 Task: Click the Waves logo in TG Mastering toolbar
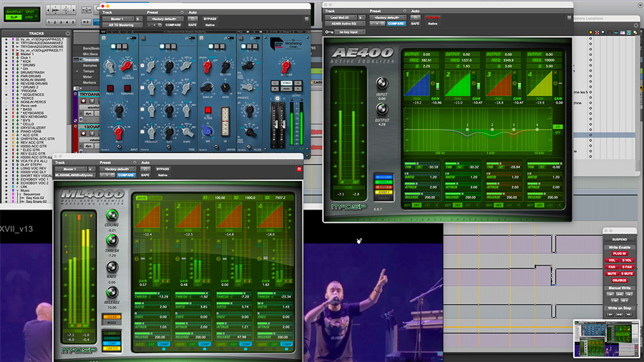tap(104, 31)
